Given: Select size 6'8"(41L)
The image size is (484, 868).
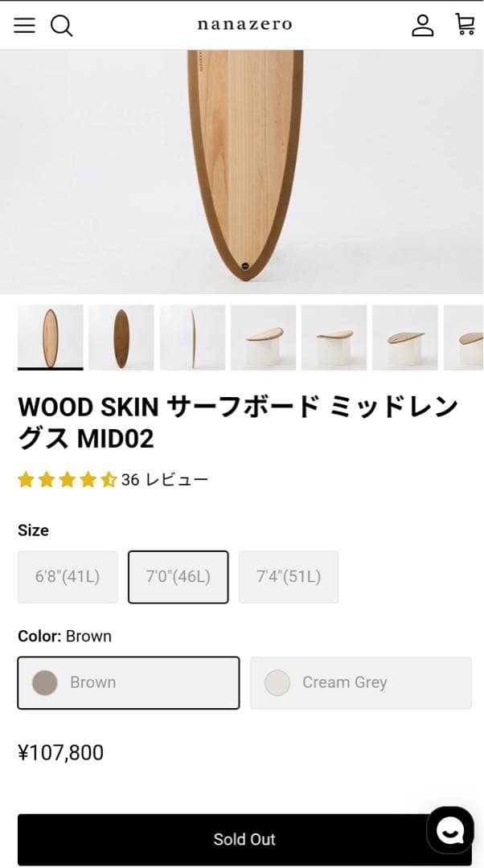Looking at the screenshot, I should tap(68, 576).
